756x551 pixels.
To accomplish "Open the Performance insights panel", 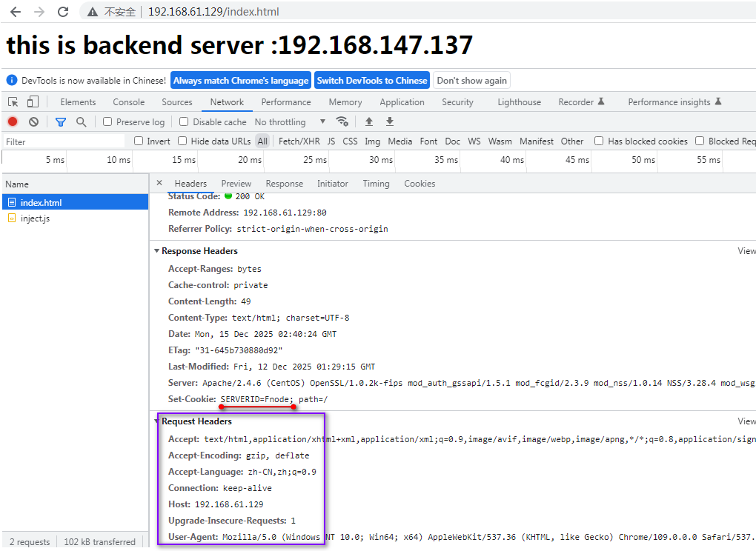I will 674,102.
